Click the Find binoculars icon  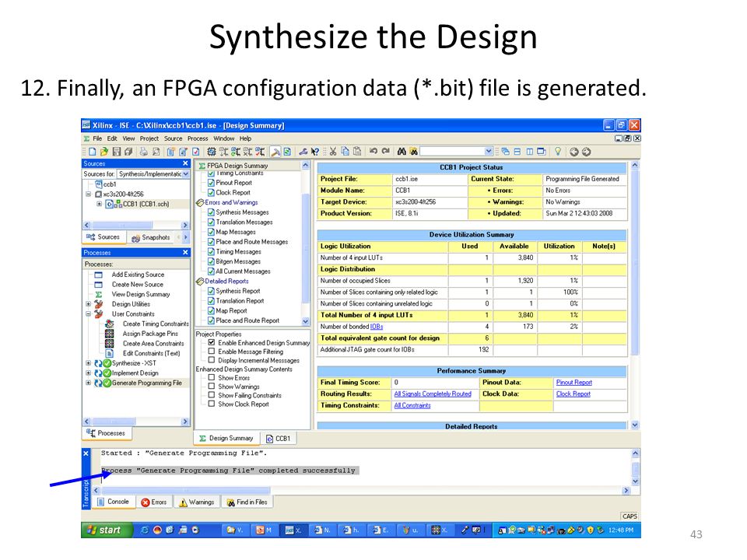click(x=402, y=152)
